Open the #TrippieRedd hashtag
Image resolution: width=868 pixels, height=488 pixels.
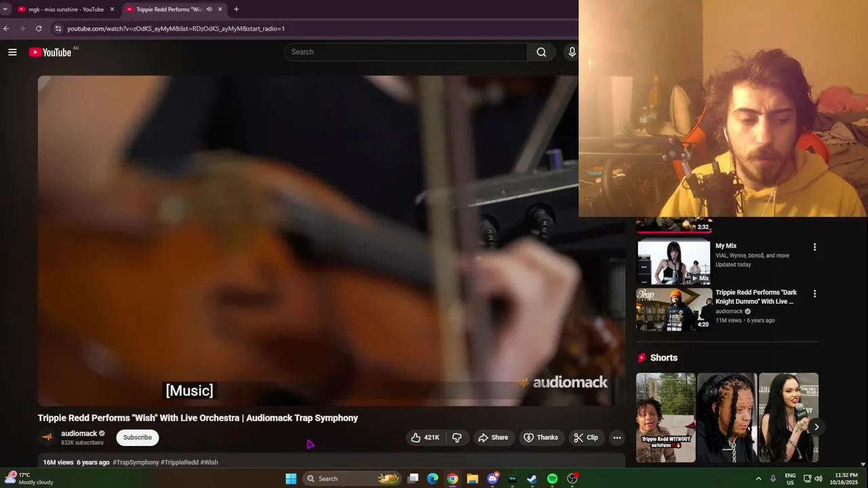click(x=180, y=462)
